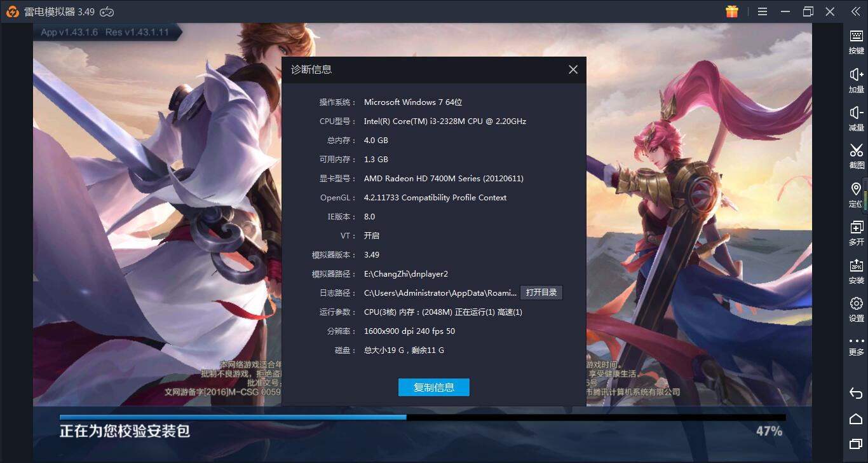This screenshot has height=463, width=868.
Task: Click the 打开目录 open directory button
Action: click(541, 293)
